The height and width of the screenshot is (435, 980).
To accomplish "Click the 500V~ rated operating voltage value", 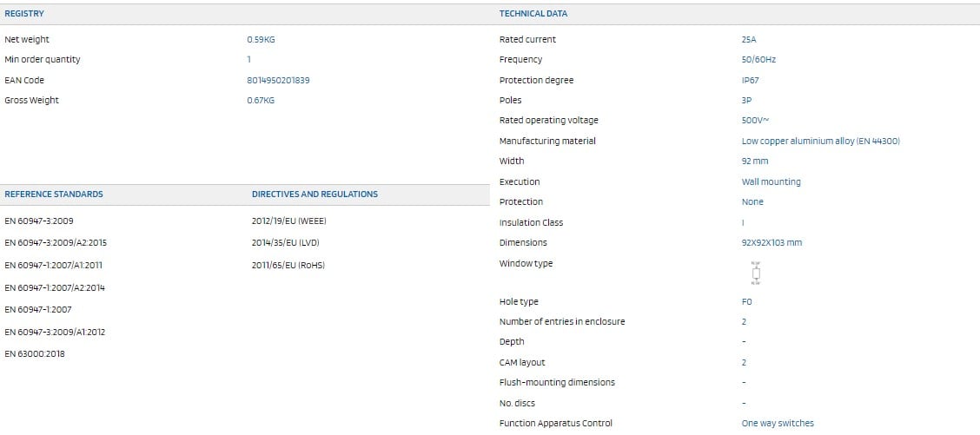I will coord(753,121).
